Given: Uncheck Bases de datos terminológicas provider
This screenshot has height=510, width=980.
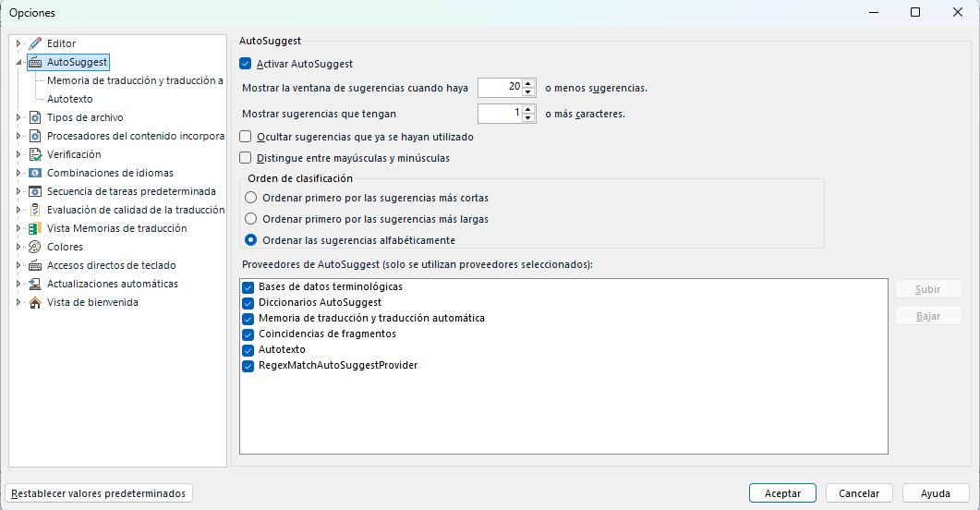Looking at the screenshot, I should (x=248, y=287).
